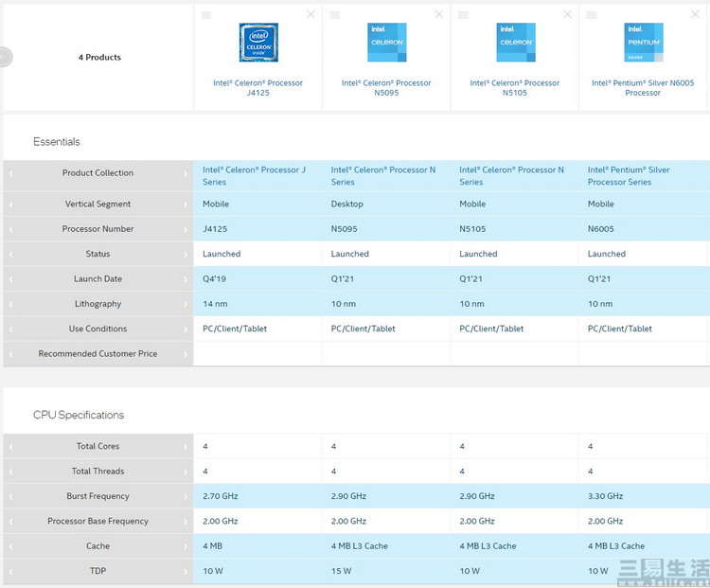Click left chevron on Total Cores row
710x588 pixels.
tap(10, 447)
